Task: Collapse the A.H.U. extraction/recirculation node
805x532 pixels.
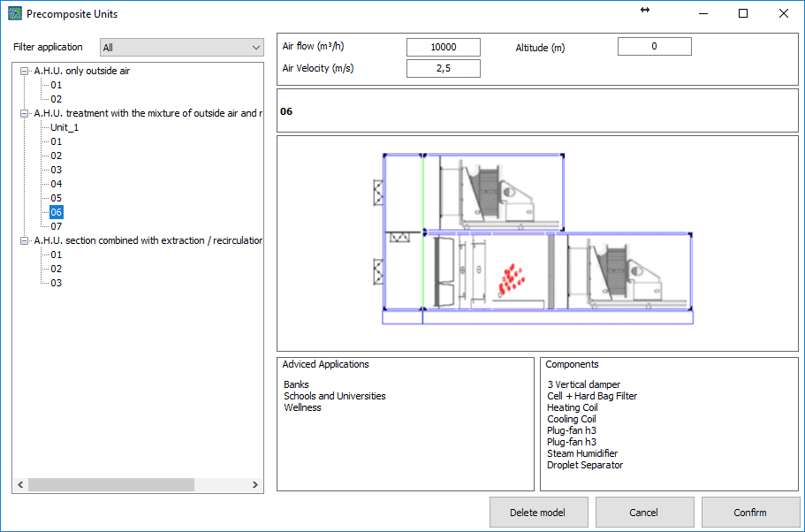Action: coord(25,240)
